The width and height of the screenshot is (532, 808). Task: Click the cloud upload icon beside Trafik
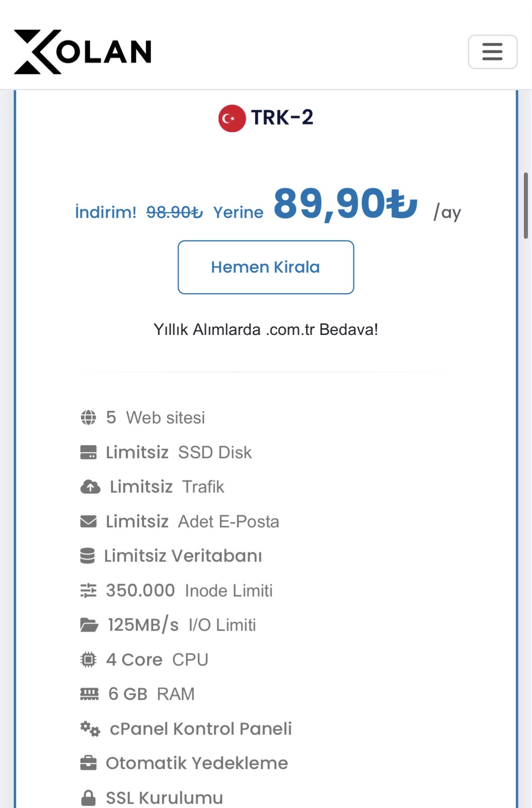click(x=90, y=487)
